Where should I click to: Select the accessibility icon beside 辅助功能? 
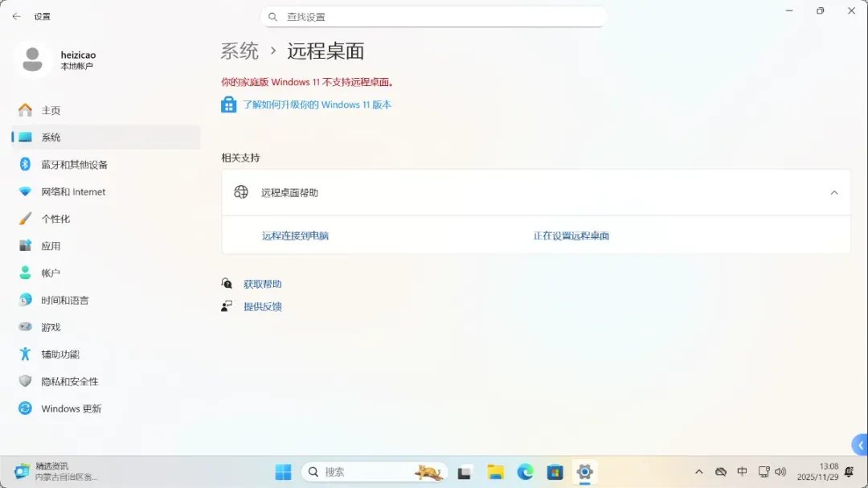click(24, 354)
